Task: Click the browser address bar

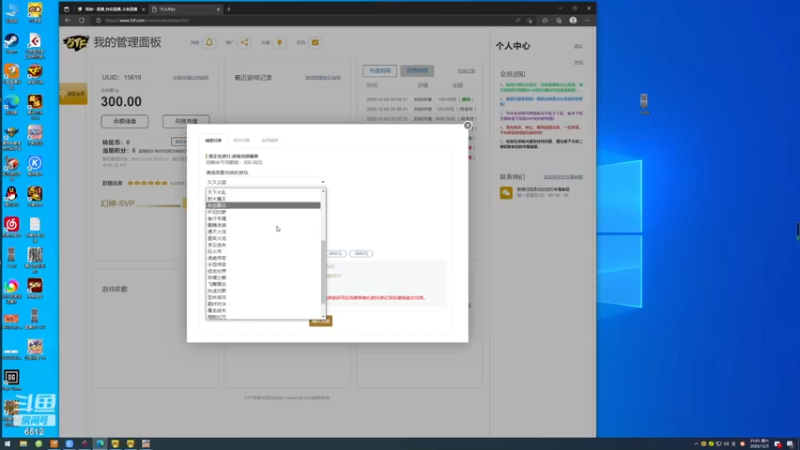Action: coord(301,20)
